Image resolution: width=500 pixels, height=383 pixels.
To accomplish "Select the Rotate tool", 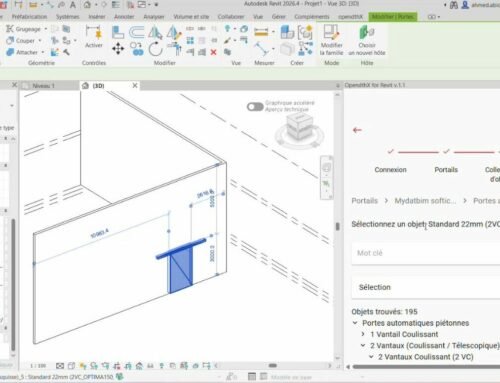I will tap(155, 50).
